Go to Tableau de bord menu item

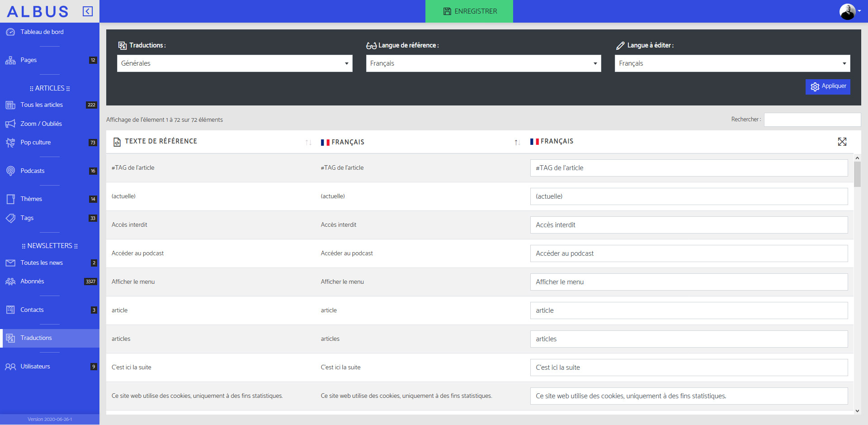(x=50, y=32)
